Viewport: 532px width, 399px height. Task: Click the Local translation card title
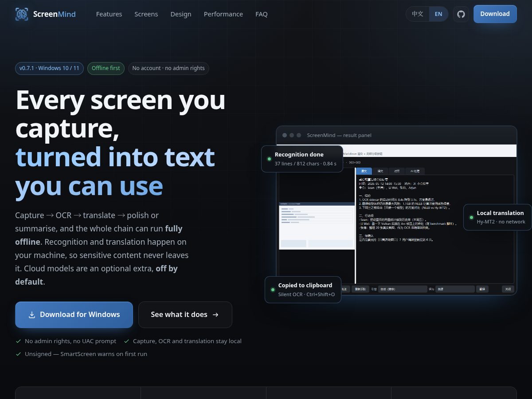click(x=501, y=213)
